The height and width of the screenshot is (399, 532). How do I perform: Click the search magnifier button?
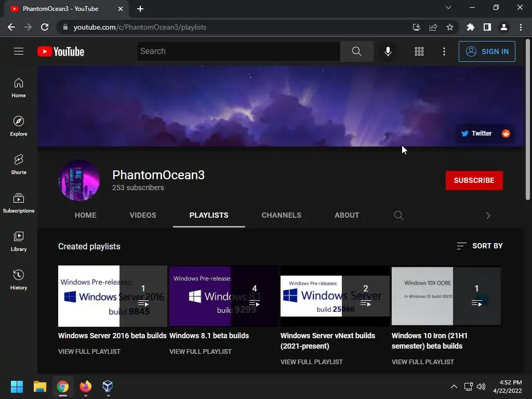tap(356, 51)
